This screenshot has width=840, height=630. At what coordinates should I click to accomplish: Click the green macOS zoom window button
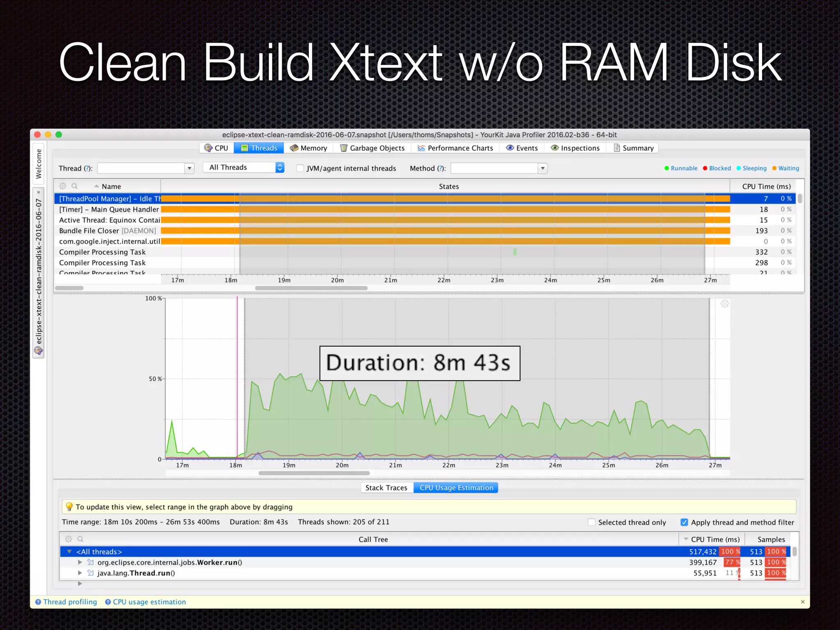[x=59, y=135]
